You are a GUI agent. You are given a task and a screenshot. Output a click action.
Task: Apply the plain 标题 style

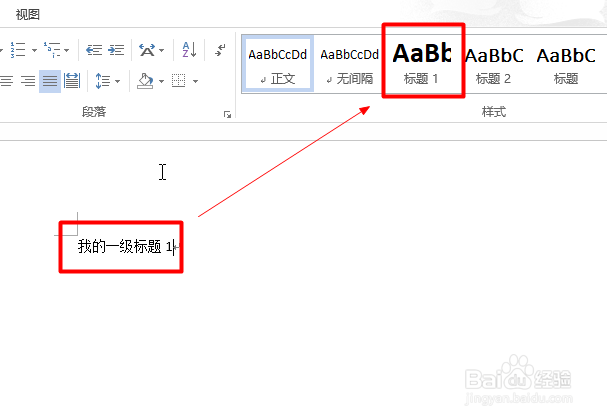(566, 64)
